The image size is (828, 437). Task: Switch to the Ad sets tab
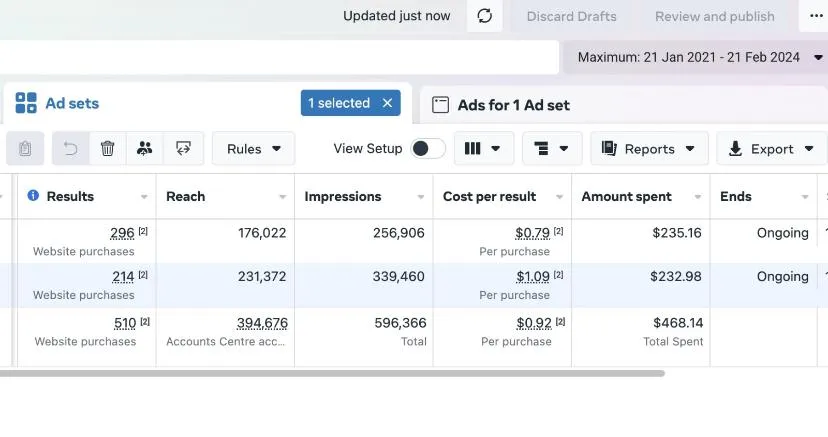point(58,103)
